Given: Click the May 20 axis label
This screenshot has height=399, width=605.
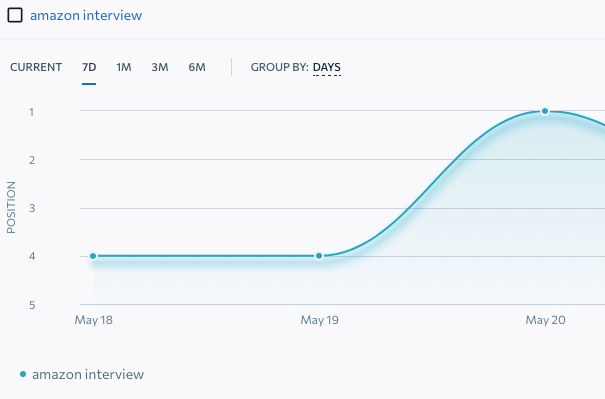Looking at the screenshot, I should click(545, 320).
